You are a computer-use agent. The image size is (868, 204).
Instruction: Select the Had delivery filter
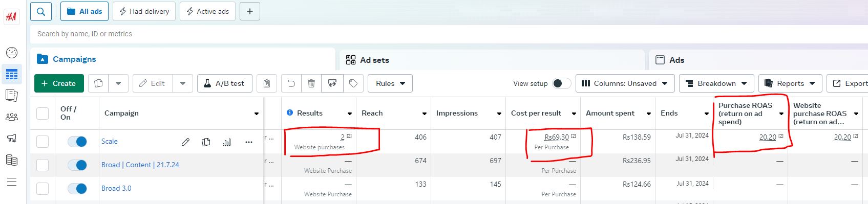click(144, 11)
